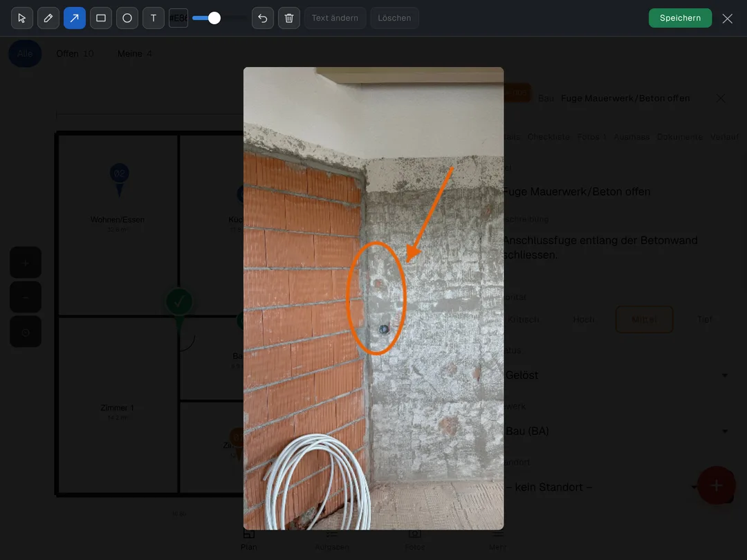Viewport: 747px width, 560px height.
Task: Click the Zimmer 1 room label
Action: coord(117,408)
